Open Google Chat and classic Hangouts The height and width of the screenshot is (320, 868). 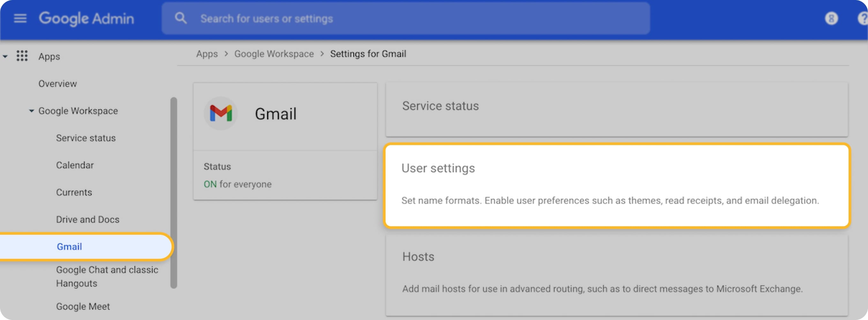tap(107, 276)
